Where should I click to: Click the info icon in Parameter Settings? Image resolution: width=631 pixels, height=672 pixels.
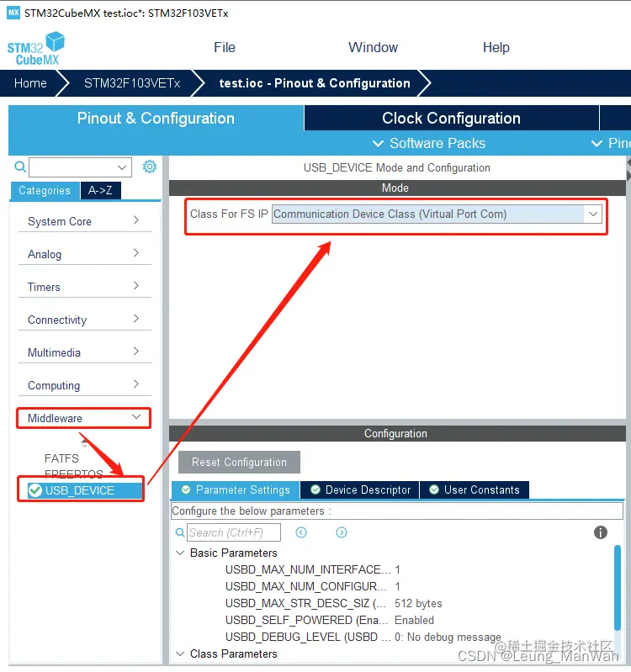pyautogui.click(x=601, y=532)
